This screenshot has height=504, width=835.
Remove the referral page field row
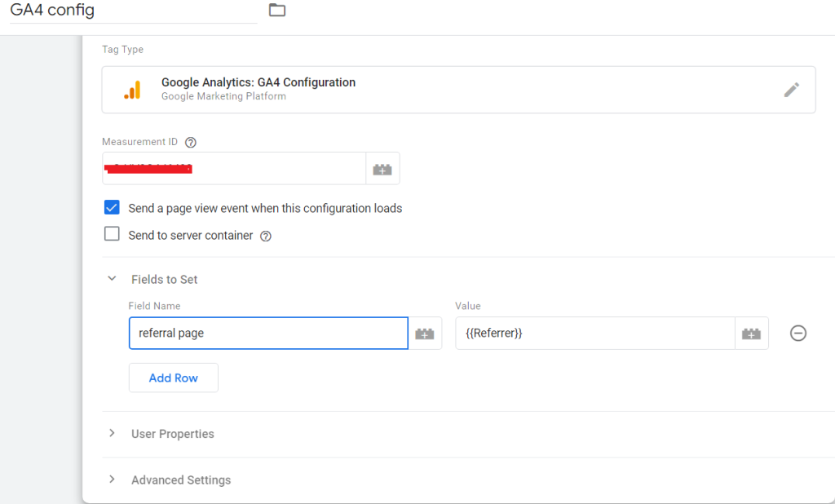point(797,333)
